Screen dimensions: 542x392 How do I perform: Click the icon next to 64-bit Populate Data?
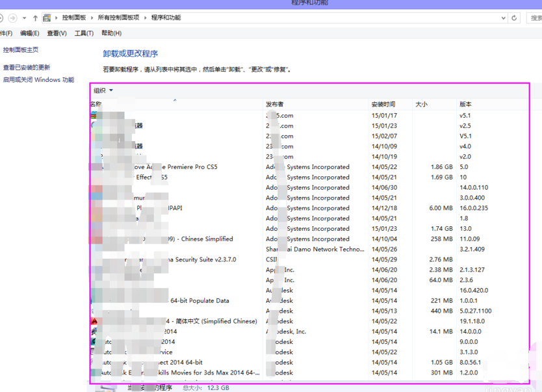pyautogui.click(x=94, y=300)
